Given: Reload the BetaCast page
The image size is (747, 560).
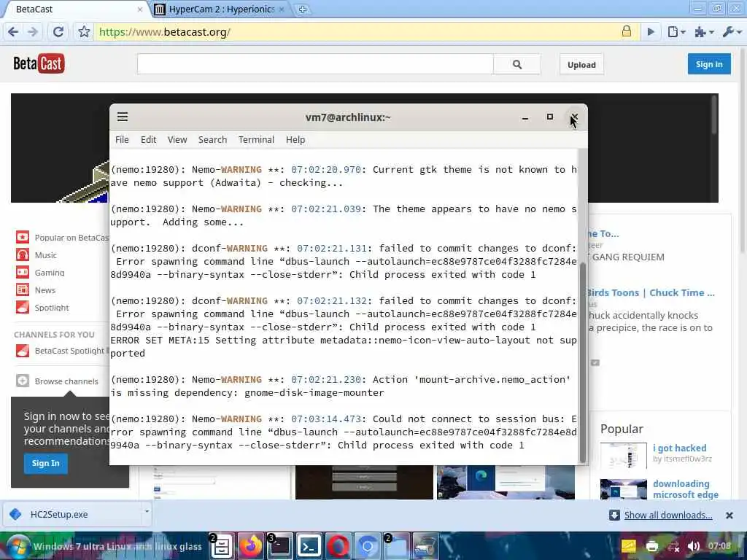Looking at the screenshot, I should click(x=58, y=32).
